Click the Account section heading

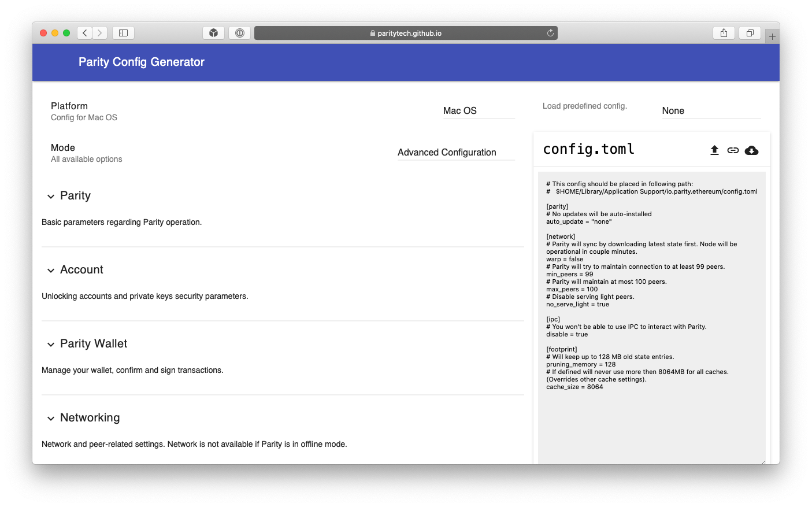coord(81,269)
